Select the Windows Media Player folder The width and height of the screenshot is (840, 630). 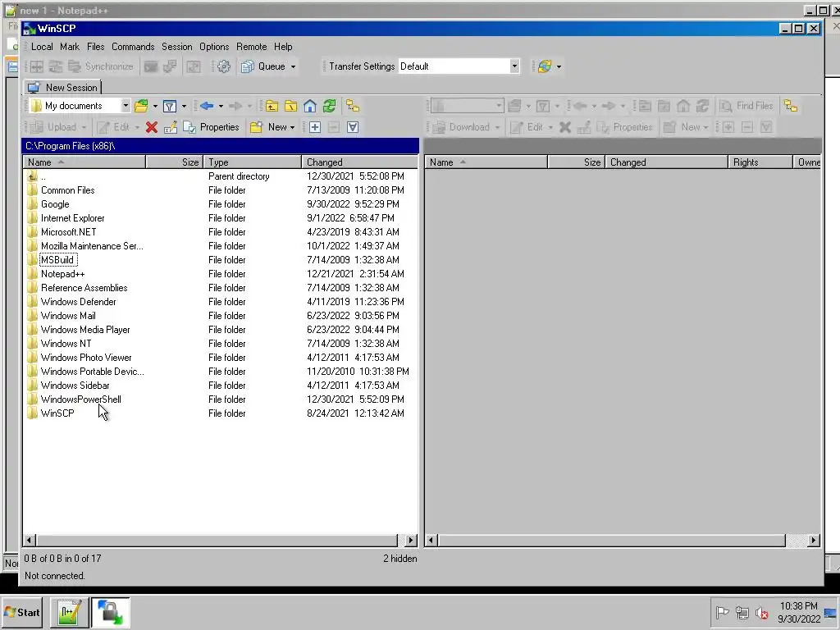point(220,330)
